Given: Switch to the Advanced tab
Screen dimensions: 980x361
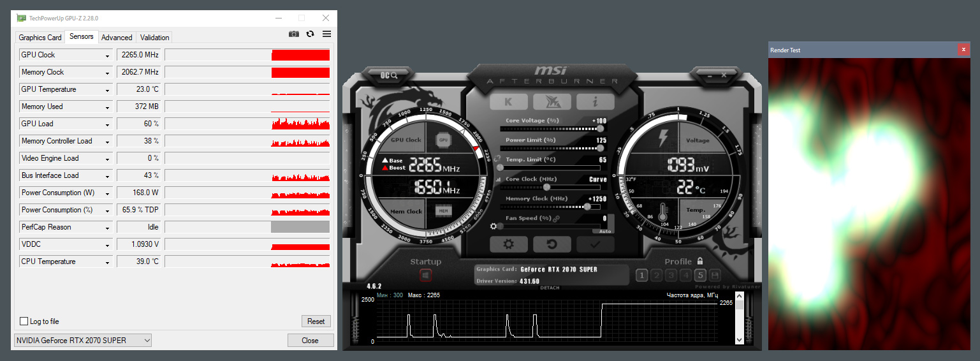Looking at the screenshot, I should pyautogui.click(x=117, y=38).
